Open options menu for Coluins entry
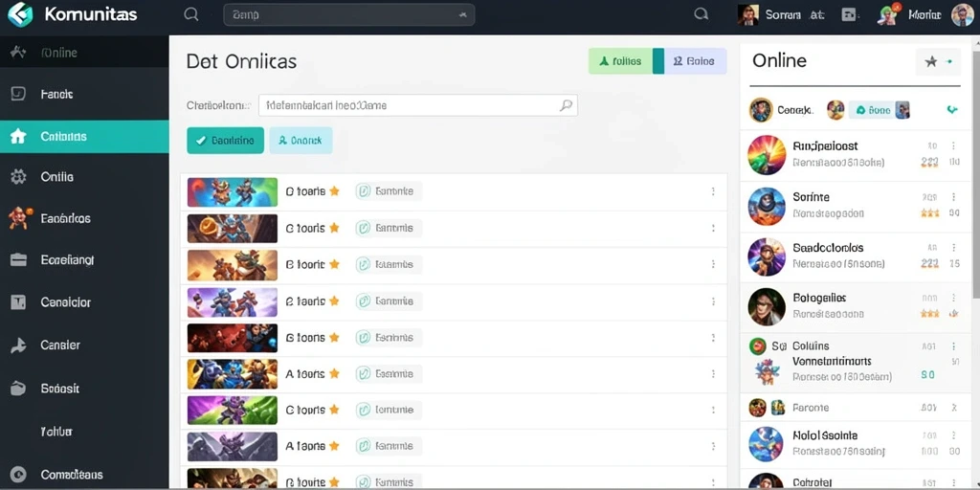The width and height of the screenshot is (980, 490). coord(954,346)
